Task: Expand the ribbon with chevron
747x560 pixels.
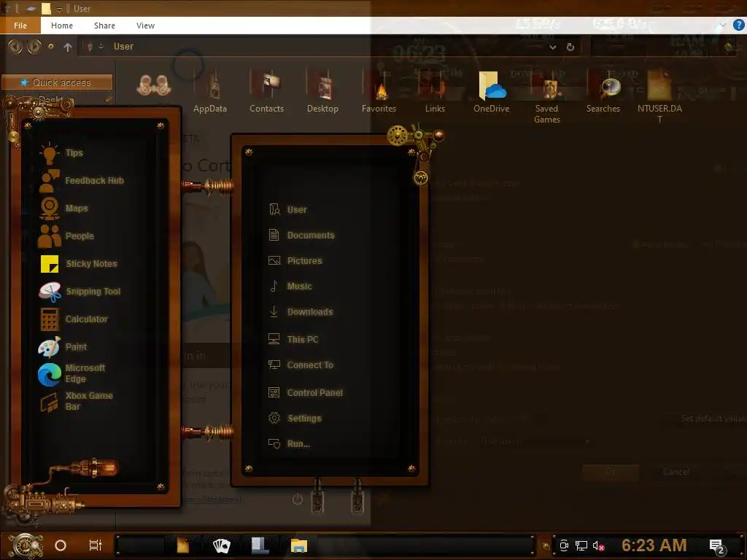Action: (x=723, y=25)
